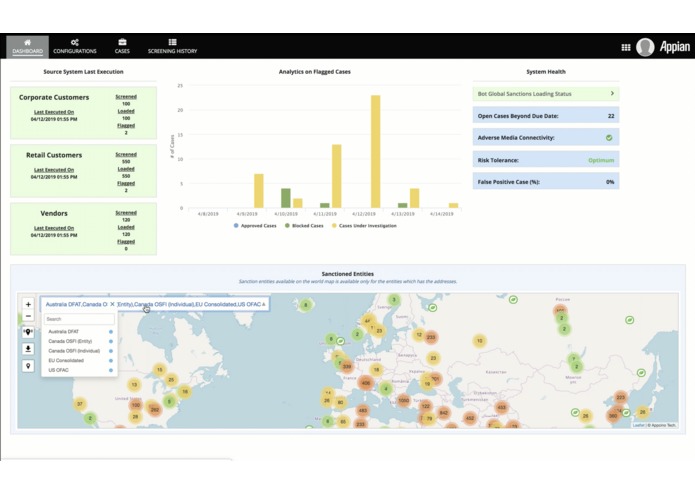
Task: Click the map cluster marker labeled 406
Action: click(x=366, y=383)
